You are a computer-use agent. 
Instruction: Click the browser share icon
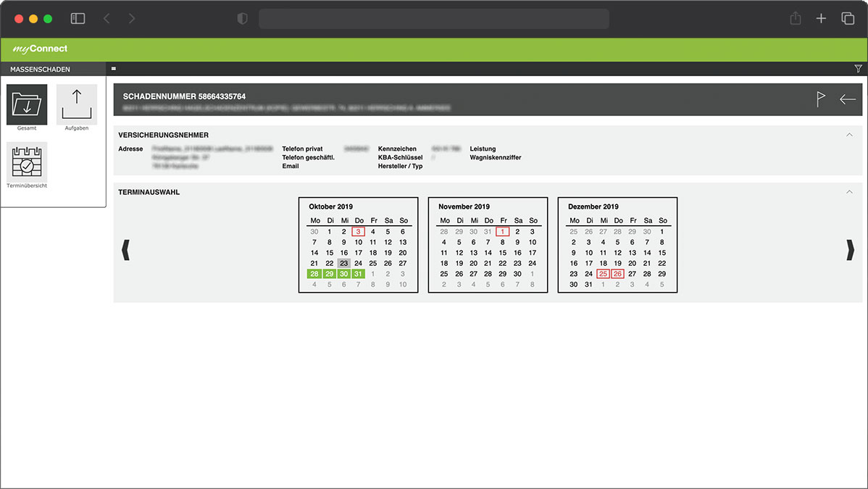pyautogui.click(x=796, y=19)
